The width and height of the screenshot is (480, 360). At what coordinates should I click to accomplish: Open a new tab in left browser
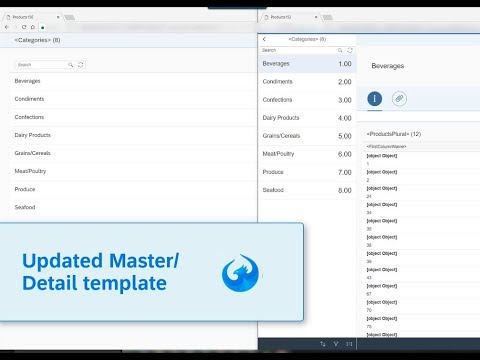69,17
